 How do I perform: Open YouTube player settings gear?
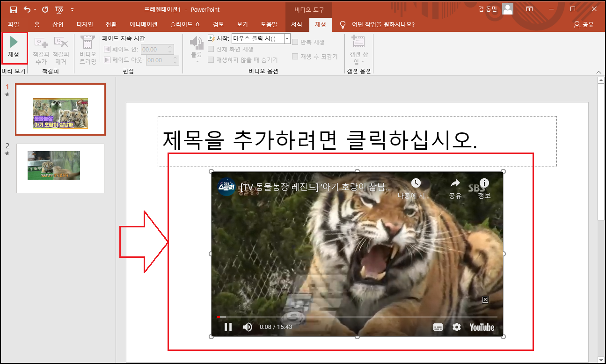tap(457, 327)
